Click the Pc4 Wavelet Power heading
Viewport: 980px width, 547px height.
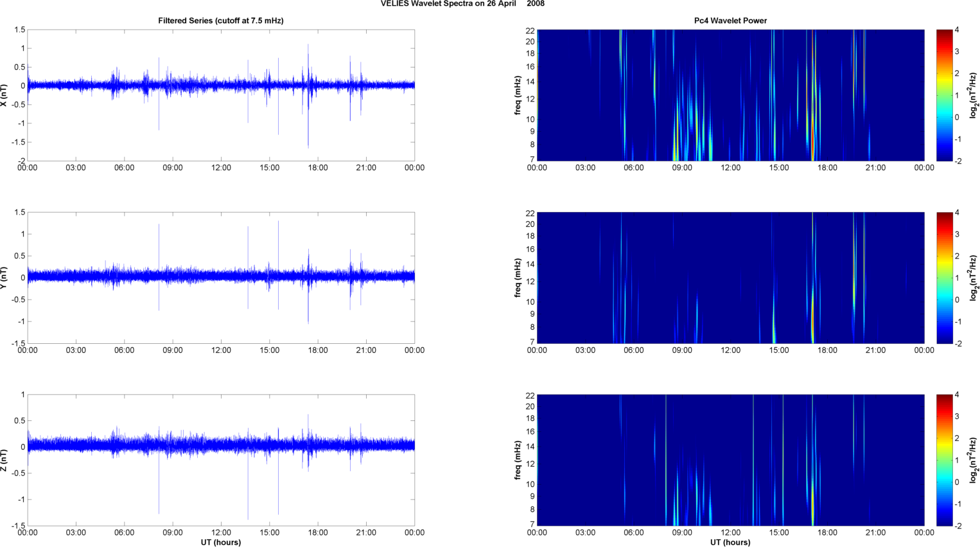coord(730,21)
